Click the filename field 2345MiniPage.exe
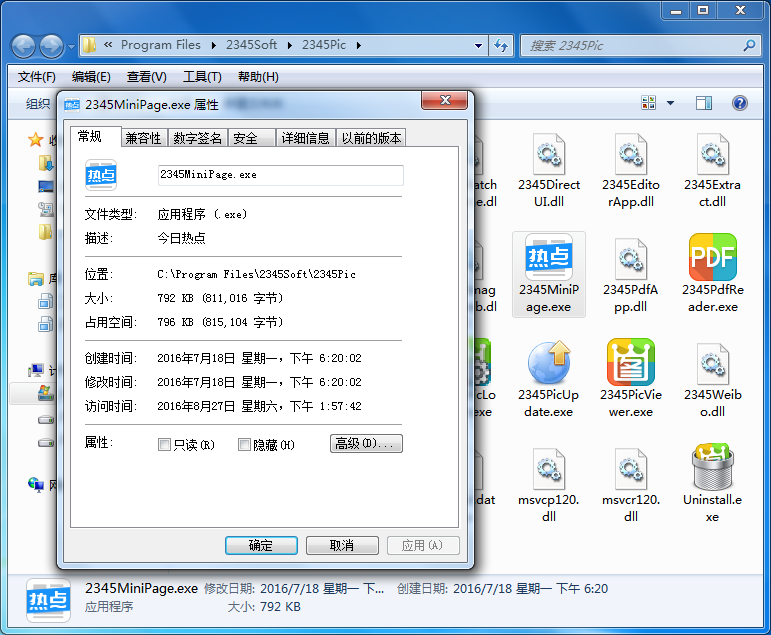Screen dimensions: 771x635 click(280, 175)
